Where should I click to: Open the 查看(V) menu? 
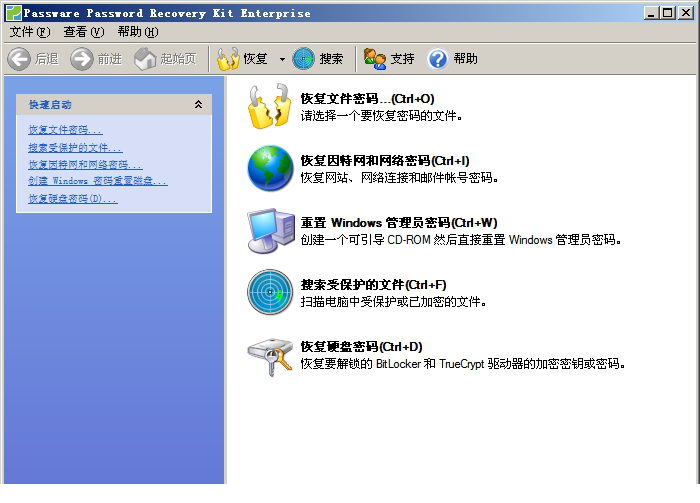click(x=83, y=32)
